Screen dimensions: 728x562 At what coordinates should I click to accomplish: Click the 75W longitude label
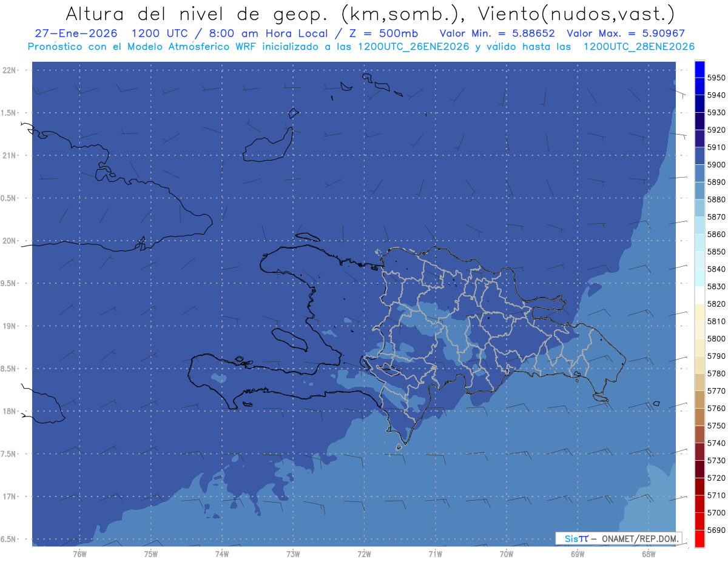(x=150, y=553)
